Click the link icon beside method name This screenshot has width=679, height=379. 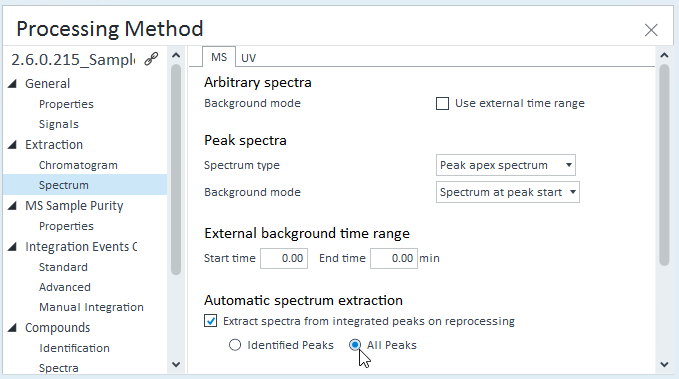click(x=151, y=59)
